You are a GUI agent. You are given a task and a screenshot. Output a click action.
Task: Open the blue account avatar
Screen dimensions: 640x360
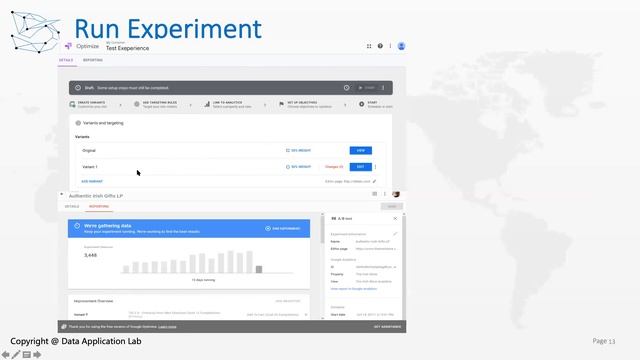401,46
